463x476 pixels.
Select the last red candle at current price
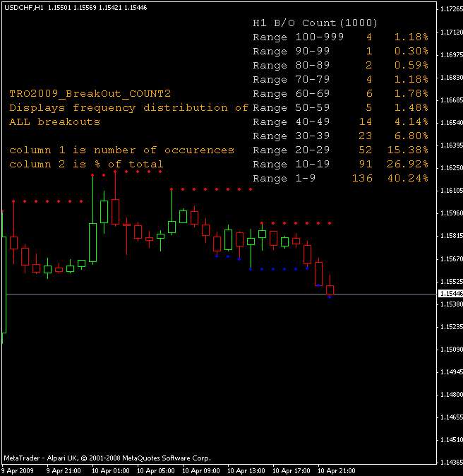[330, 290]
